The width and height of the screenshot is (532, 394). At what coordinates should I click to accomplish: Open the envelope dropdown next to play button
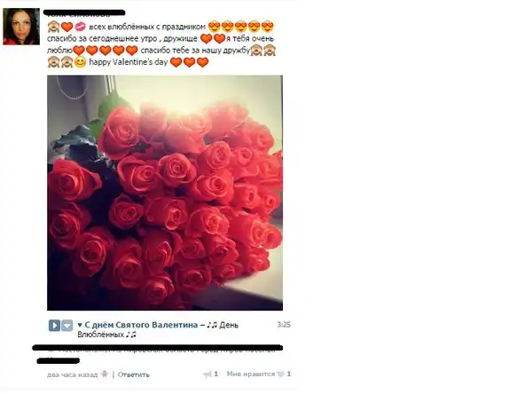point(66,326)
